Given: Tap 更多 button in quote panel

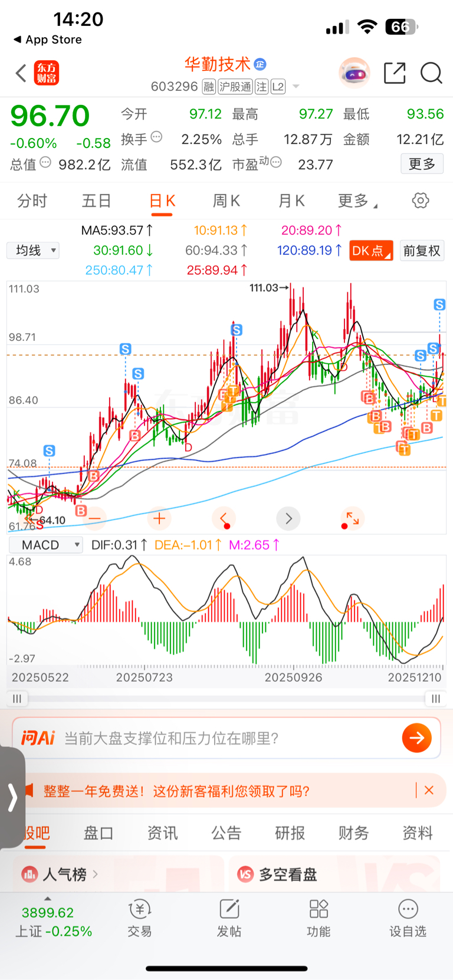Looking at the screenshot, I should point(422,164).
